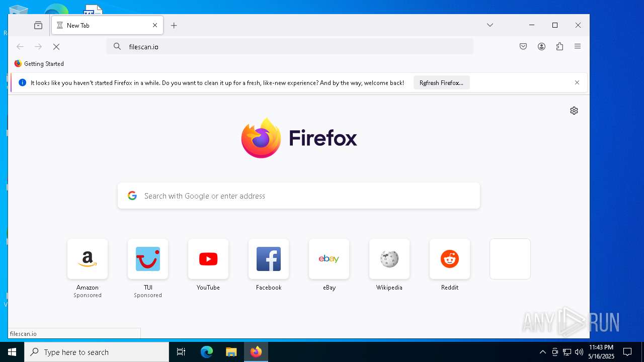Open the Action Center notifications icon

[627, 352]
